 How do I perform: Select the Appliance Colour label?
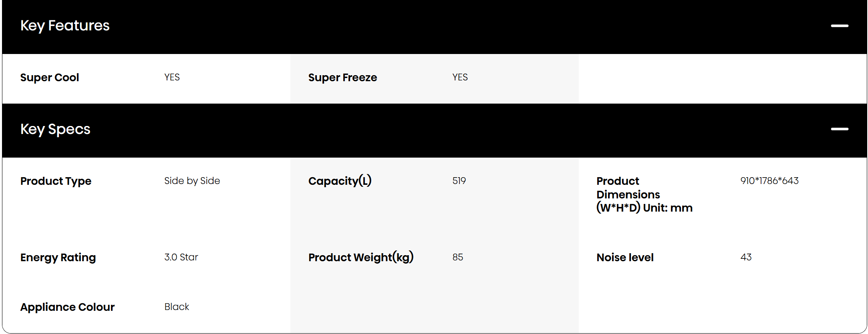[x=67, y=307]
